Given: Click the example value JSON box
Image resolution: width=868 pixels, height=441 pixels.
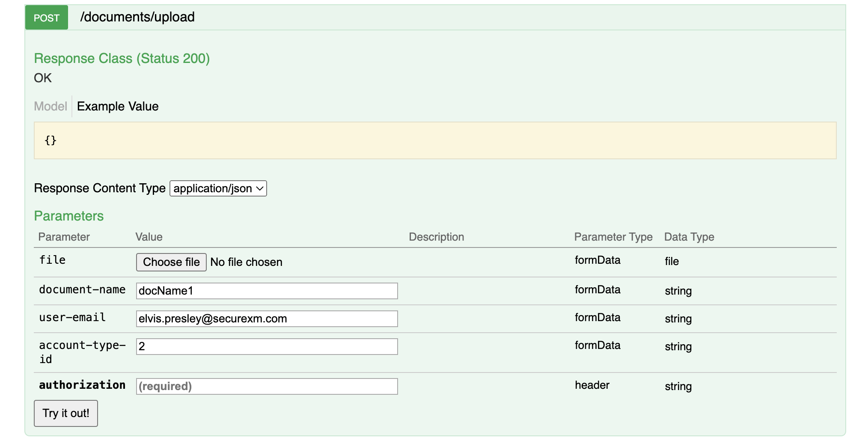Looking at the screenshot, I should (x=435, y=140).
